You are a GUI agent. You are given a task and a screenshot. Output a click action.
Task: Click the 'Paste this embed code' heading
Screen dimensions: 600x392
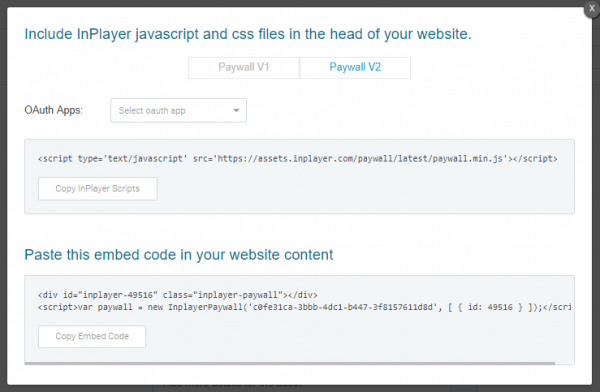tap(179, 255)
